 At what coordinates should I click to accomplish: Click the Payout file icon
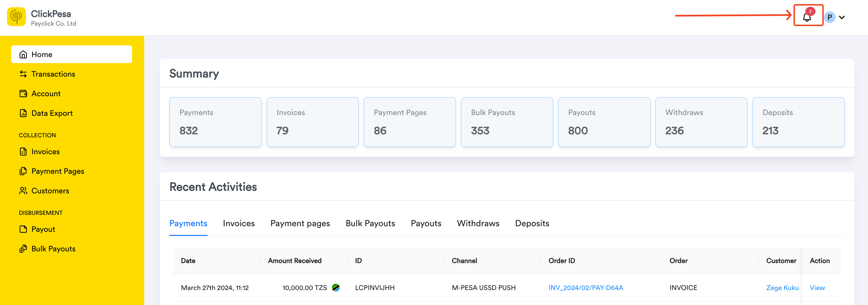tap(23, 229)
